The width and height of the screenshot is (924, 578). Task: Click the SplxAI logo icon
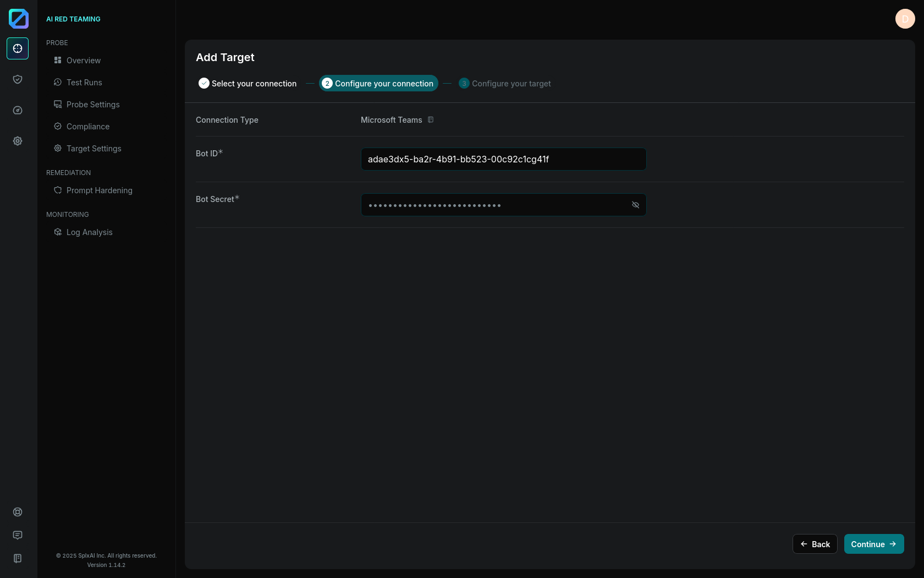[x=18, y=19]
